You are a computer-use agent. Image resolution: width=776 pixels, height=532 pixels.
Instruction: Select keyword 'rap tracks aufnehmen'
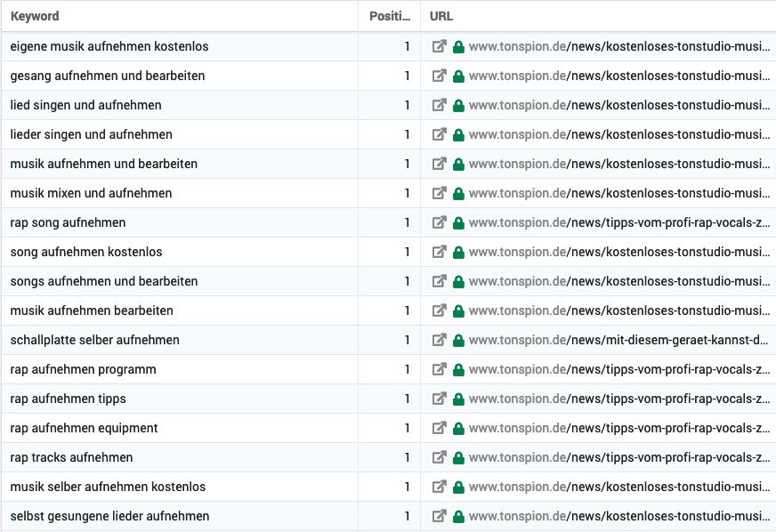point(71,457)
